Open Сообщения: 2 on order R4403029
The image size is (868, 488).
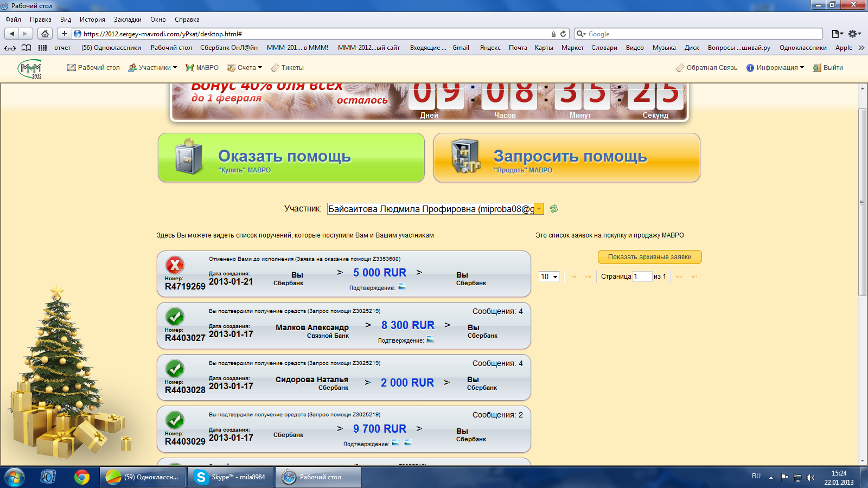(497, 415)
